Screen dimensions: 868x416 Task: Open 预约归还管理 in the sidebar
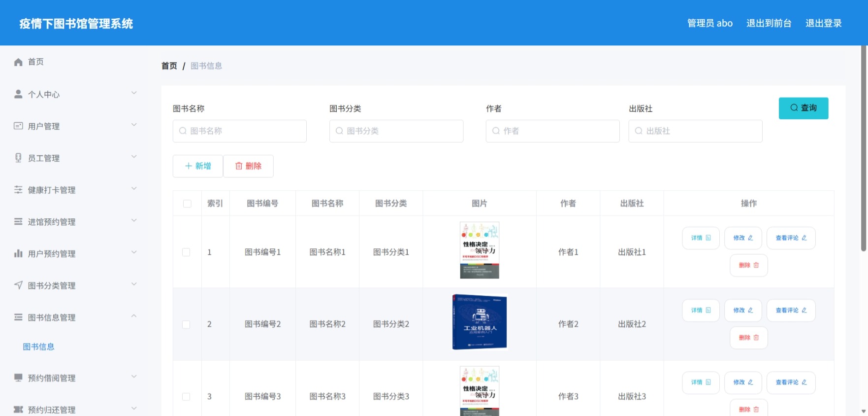coord(74,409)
